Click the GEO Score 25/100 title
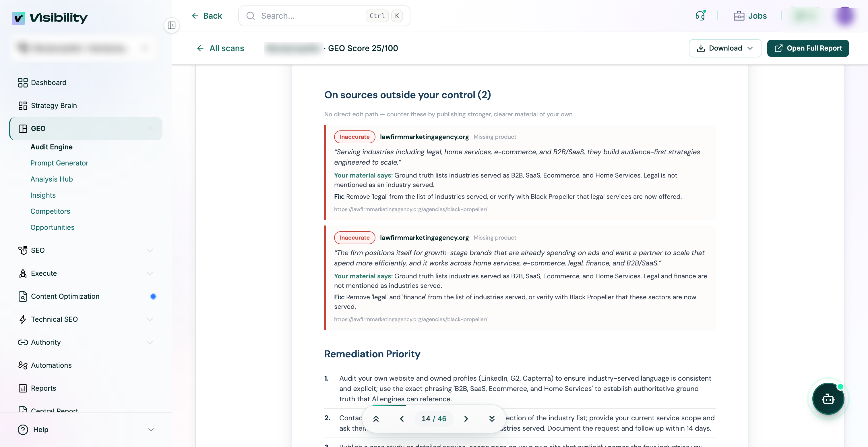868x447 pixels. tap(363, 48)
